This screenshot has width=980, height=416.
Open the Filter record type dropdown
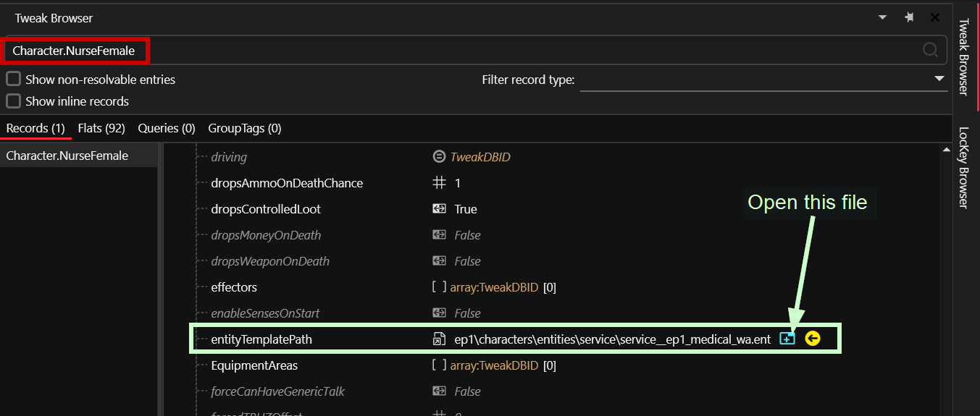point(939,79)
